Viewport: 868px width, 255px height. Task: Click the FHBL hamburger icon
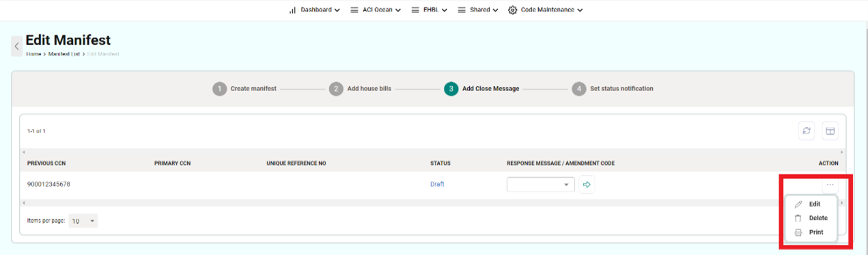(415, 10)
